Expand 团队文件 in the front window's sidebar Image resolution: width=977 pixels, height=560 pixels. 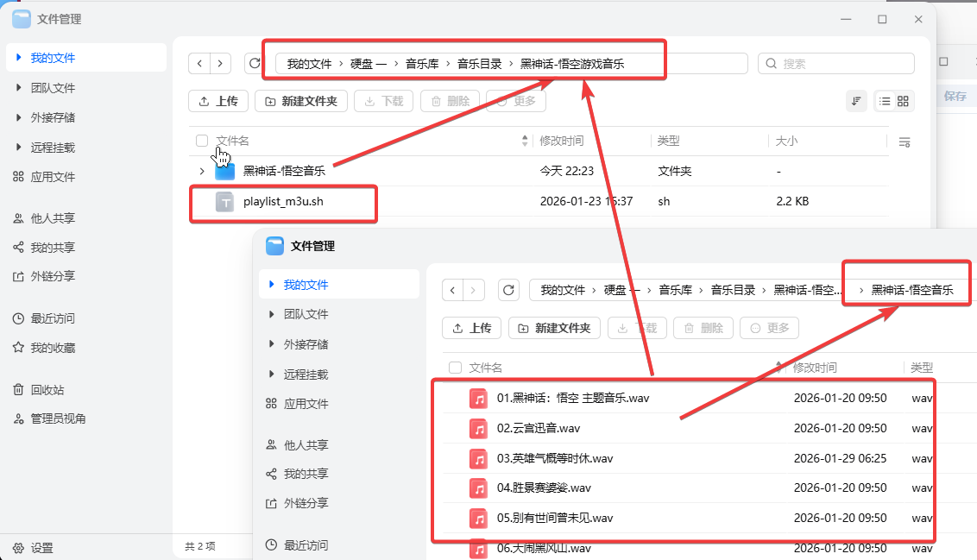coord(272,314)
